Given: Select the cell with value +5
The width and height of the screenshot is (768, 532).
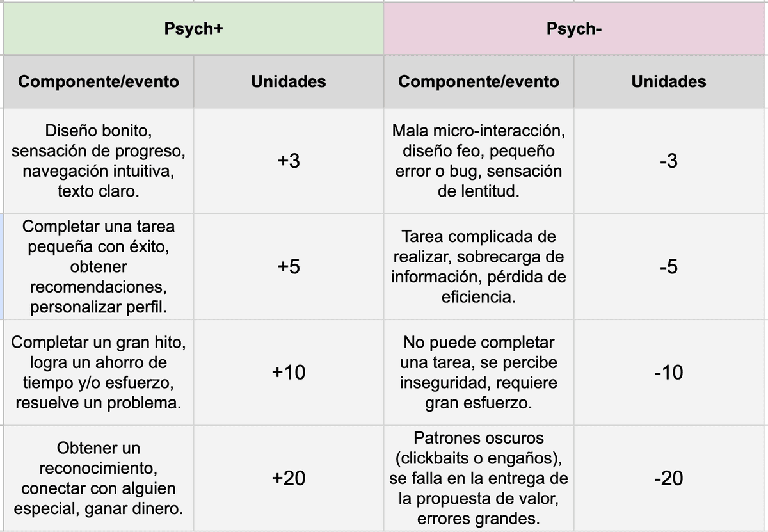Looking at the screenshot, I should click(x=289, y=266).
